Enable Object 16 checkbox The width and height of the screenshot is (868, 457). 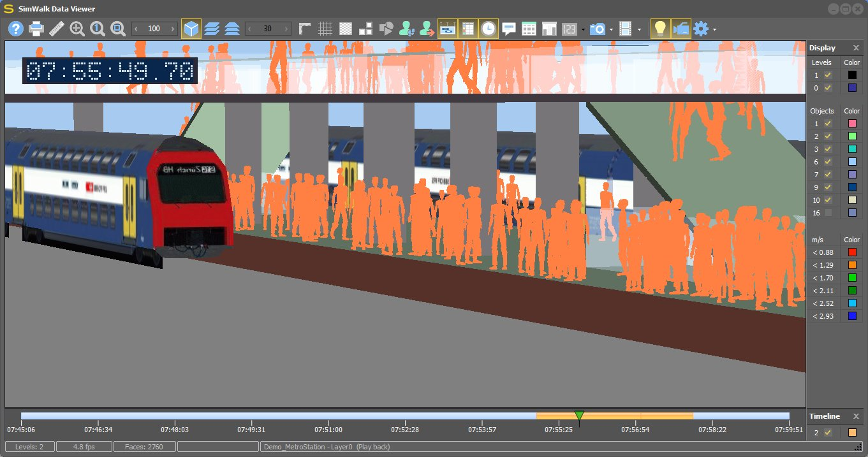(828, 213)
